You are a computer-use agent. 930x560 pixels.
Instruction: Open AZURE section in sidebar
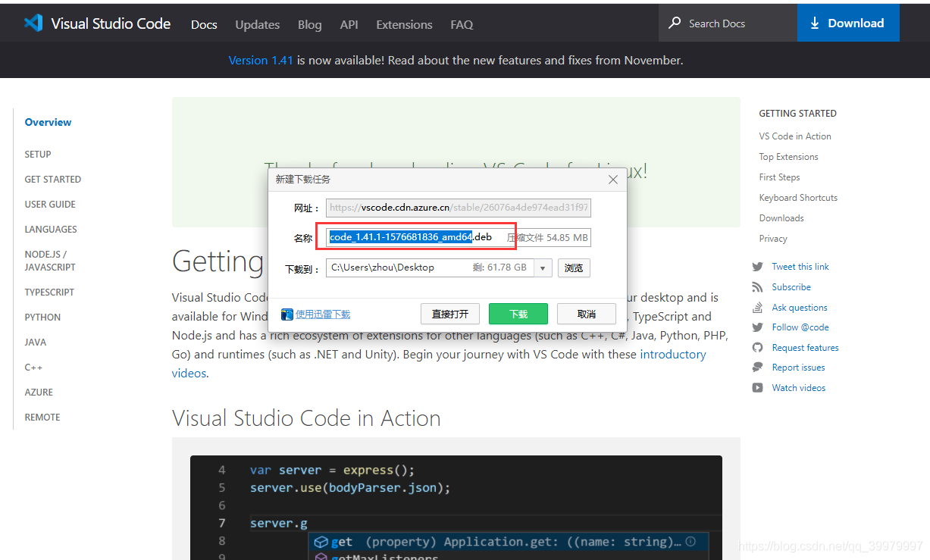(39, 393)
